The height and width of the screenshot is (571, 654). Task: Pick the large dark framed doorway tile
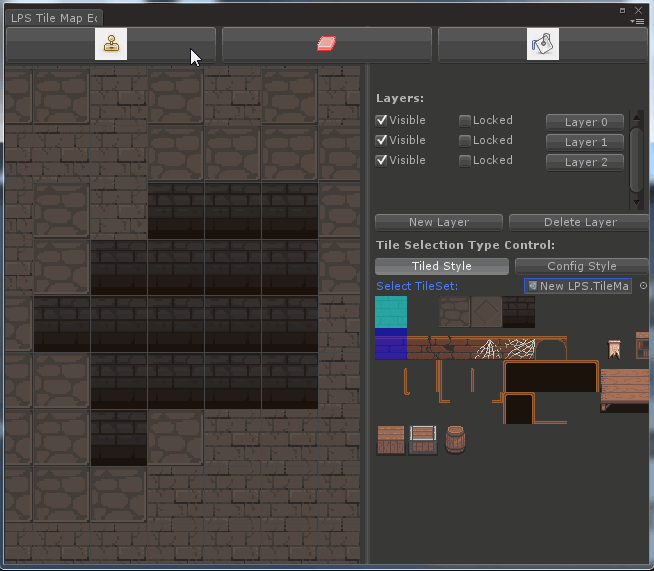[x=551, y=377]
